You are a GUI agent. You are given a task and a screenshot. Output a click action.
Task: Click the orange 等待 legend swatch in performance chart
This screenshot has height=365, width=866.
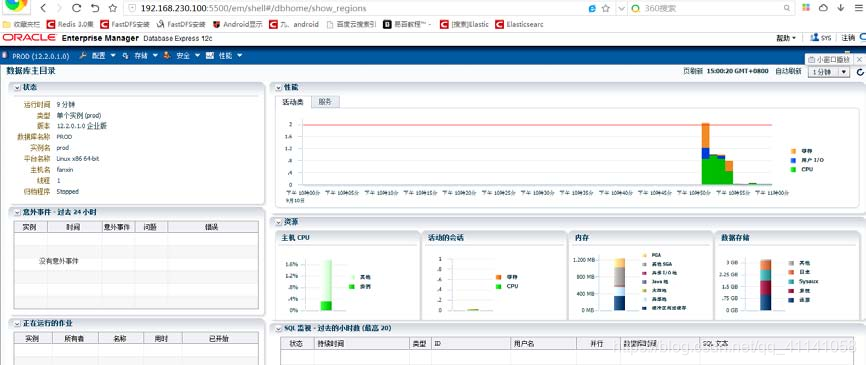pyautogui.click(x=794, y=151)
